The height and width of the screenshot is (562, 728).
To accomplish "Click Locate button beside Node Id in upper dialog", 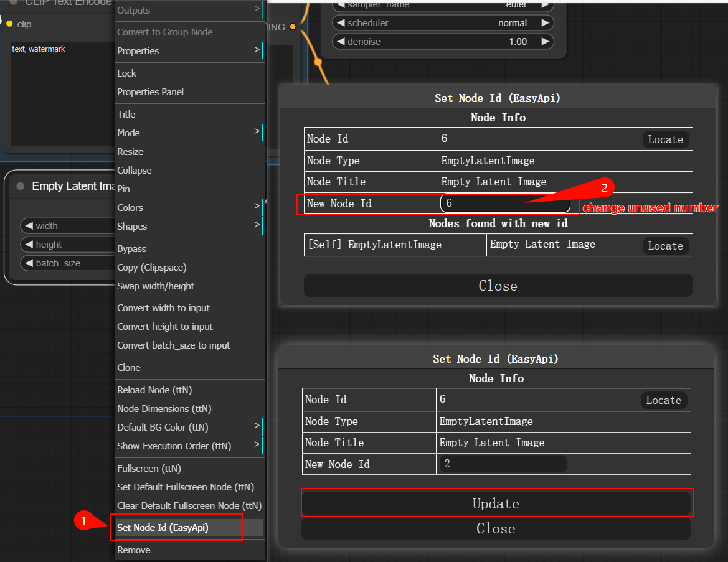I will tap(665, 139).
